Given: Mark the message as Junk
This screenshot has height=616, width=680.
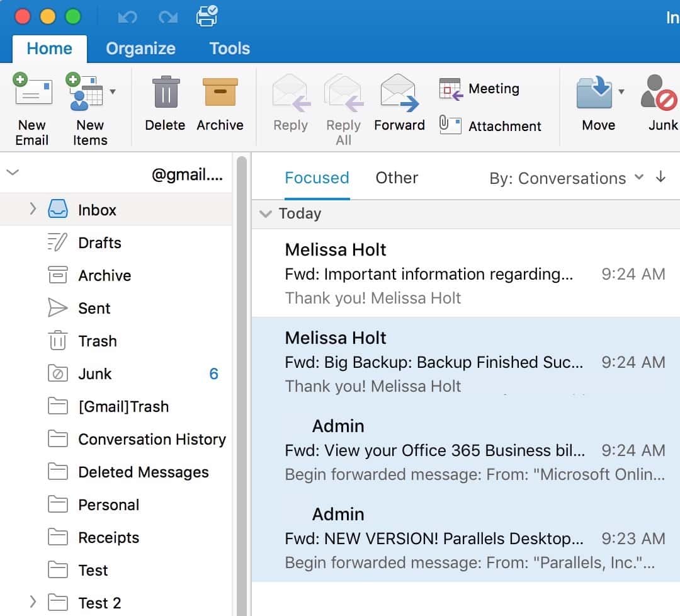Looking at the screenshot, I should [659, 93].
